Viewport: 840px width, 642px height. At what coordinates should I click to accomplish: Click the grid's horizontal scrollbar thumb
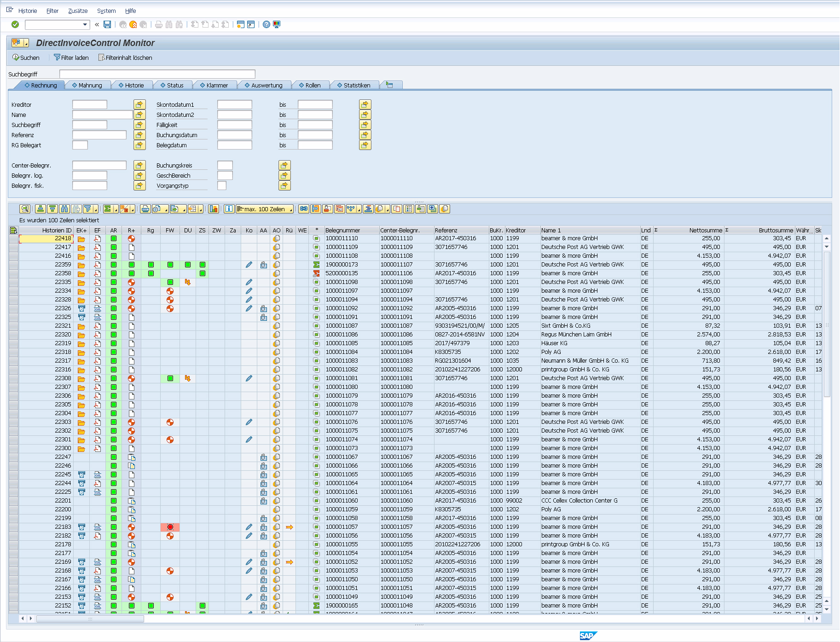tap(90, 619)
